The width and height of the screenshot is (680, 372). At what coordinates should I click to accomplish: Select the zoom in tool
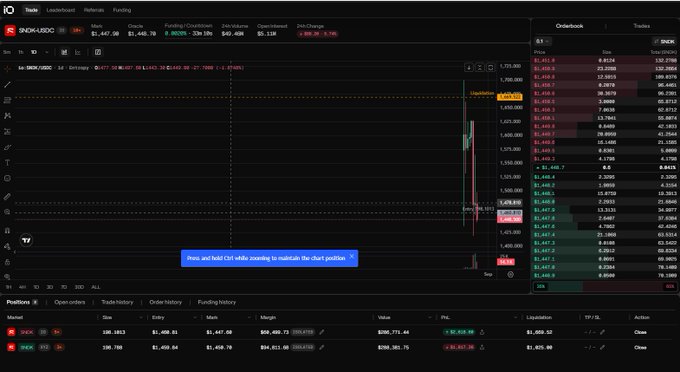pyautogui.click(x=7, y=212)
